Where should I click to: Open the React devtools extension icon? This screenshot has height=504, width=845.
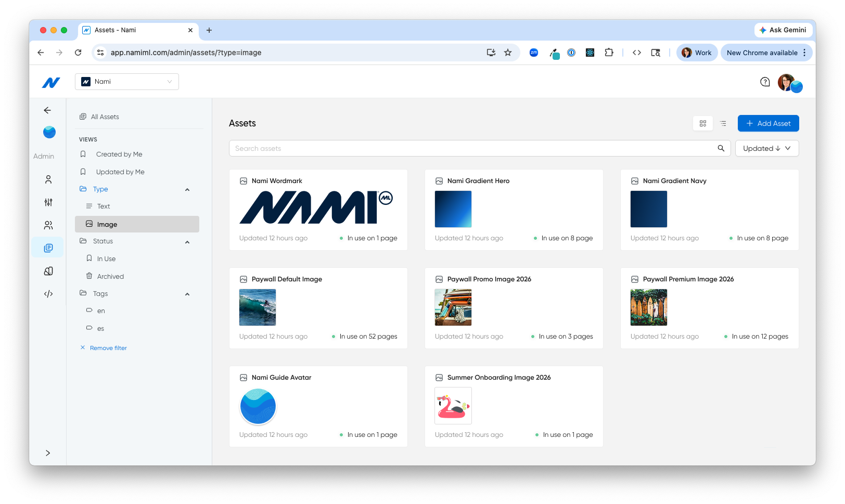[x=590, y=53]
